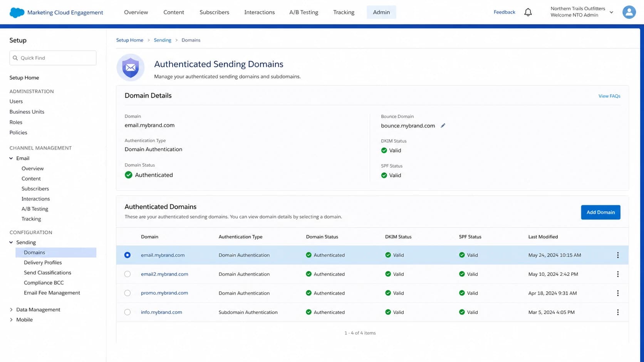Open Delivery Profiles under Sending
This screenshot has width=644, height=362.
tap(43, 262)
